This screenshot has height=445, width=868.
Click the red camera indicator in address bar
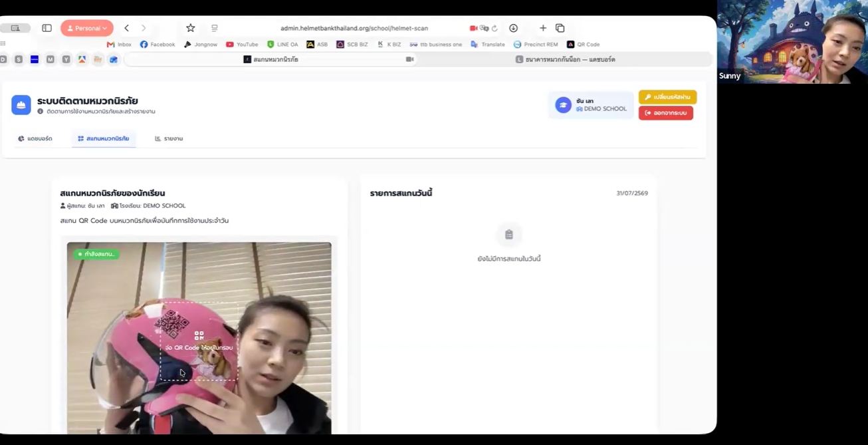coord(473,28)
